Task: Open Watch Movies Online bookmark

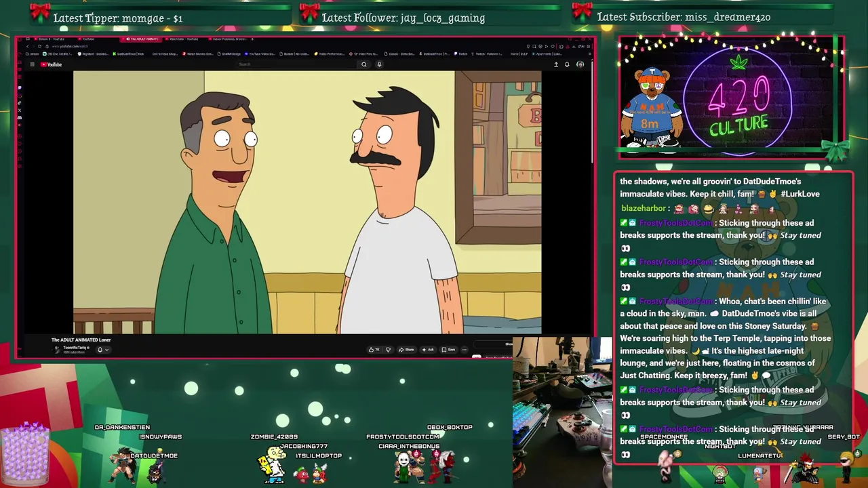Action: pos(198,54)
